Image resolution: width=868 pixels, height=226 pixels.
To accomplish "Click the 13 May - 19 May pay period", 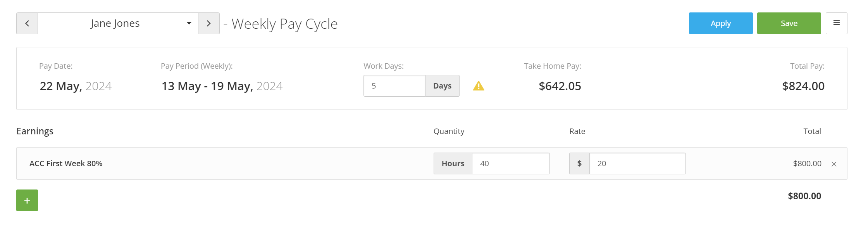I will (222, 86).
